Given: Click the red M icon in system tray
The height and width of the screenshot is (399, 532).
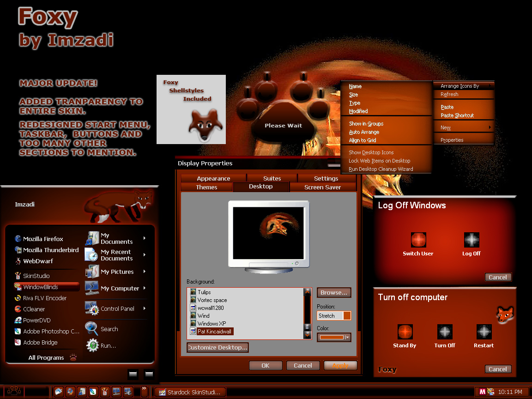Looking at the screenshot, I should point(482,392).
